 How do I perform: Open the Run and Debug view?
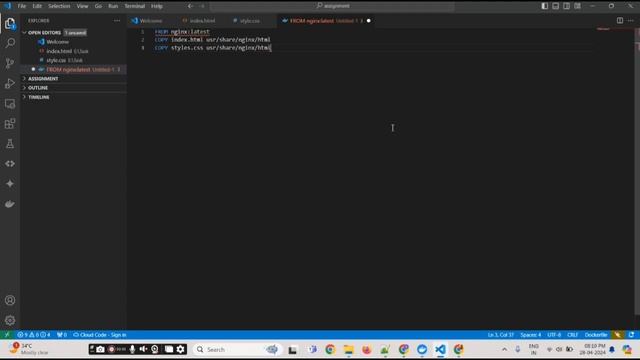pos(10,83)
